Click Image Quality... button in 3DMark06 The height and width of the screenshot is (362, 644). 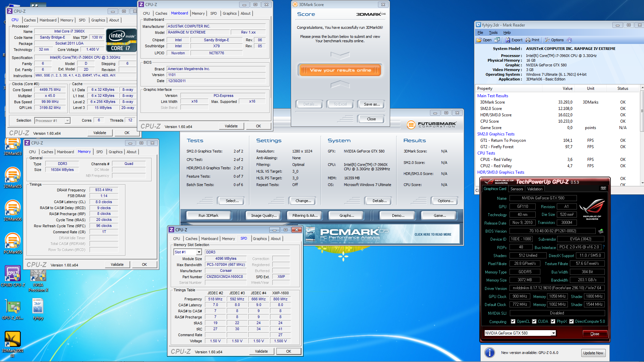pos(264,216)
